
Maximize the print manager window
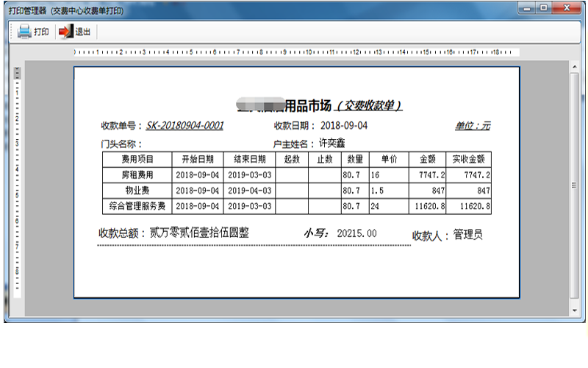(x=545, y=8)
